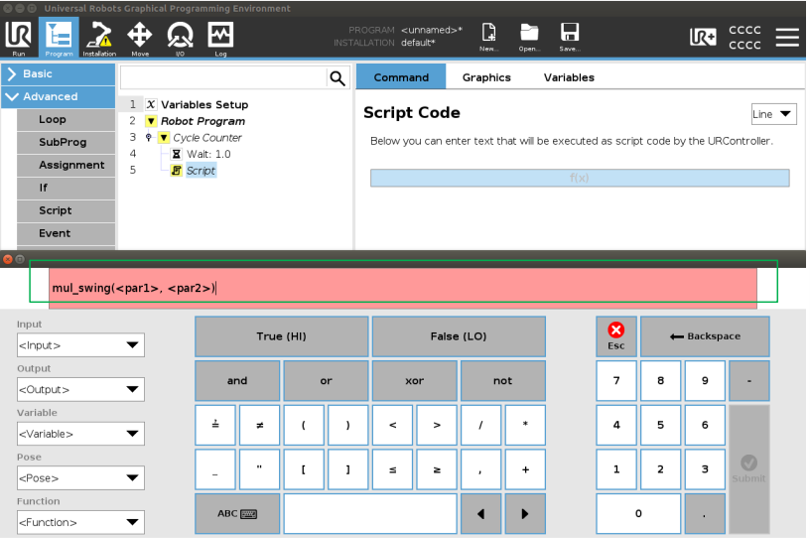Add a SubProg node
The height and width of the screenshot is (538, 810).
(x=66, y=142)
